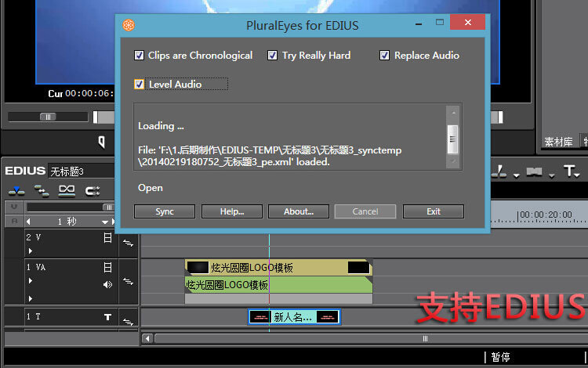Select the 新人名 title clip
The width and height of the screenshot is (588, 368).
[294, 317]
